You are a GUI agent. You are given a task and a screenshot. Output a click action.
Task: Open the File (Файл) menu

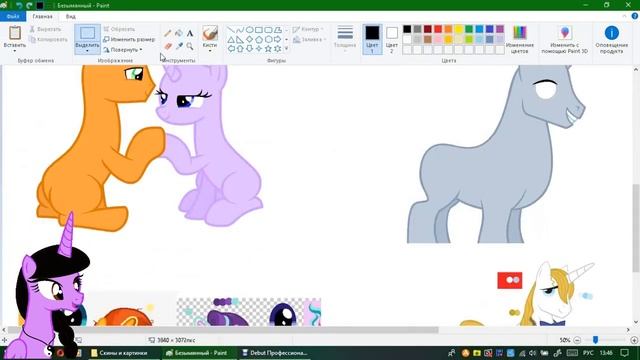(13, 16)
